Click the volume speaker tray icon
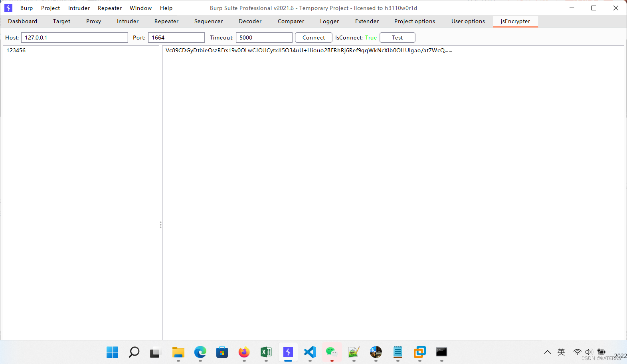Screen dimensions: 627x364 589,352
